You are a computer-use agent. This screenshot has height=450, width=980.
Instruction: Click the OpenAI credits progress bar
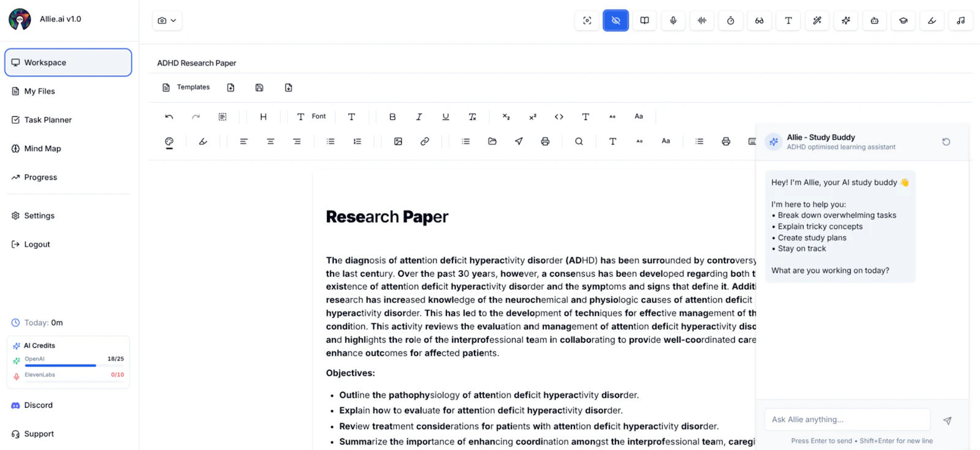[74, 366]
